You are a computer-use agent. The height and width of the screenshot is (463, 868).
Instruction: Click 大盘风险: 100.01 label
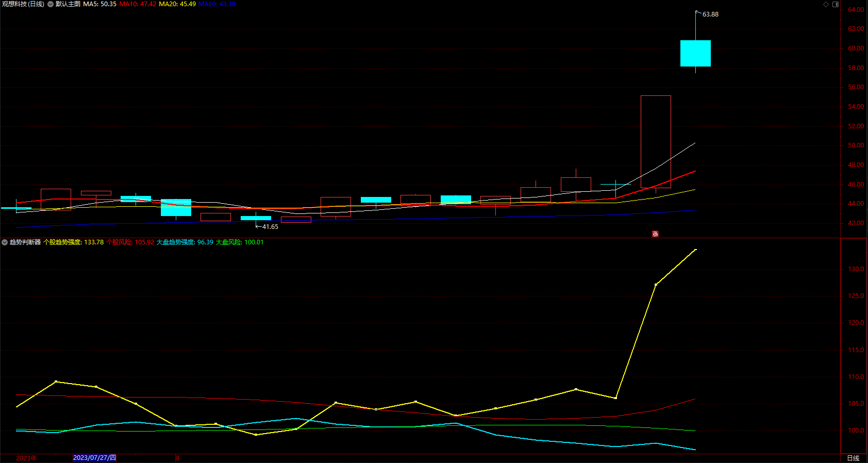240,242
